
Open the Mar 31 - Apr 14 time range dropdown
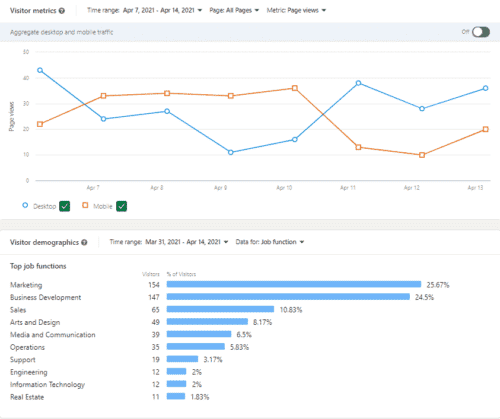pos(169,242)
